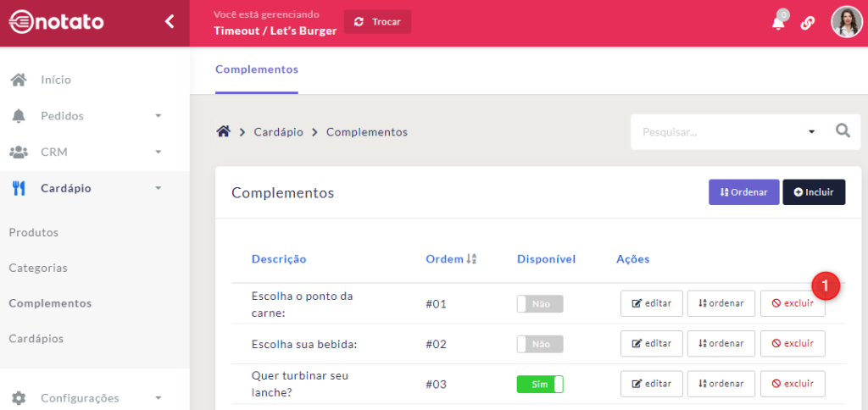Image resolution: width=868 pixels, height=410 pixels.
Task: Collapse sidebar with the left chevron icon
Action: tap(170, 22)
